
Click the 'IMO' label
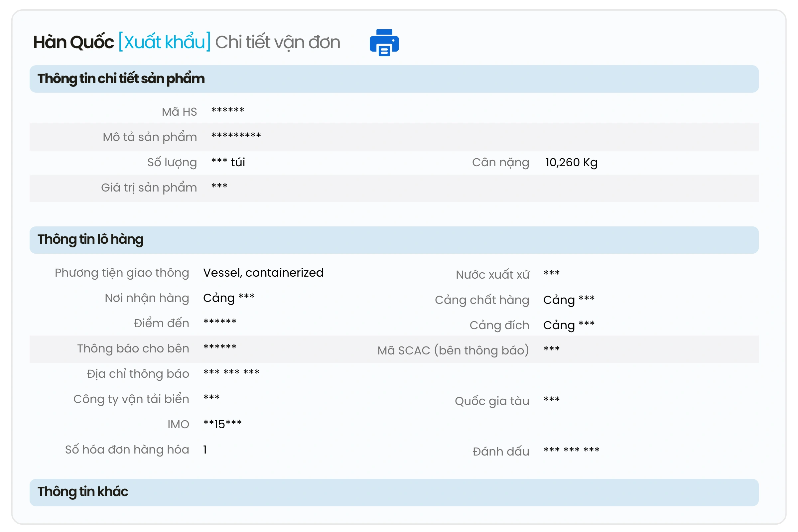pos(178,425)
